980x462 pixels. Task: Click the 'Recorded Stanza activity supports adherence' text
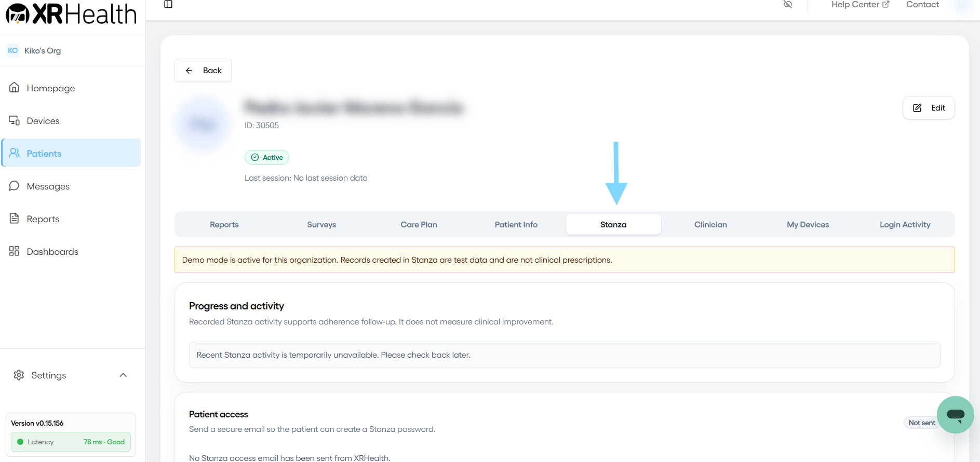tap(371, 322)
